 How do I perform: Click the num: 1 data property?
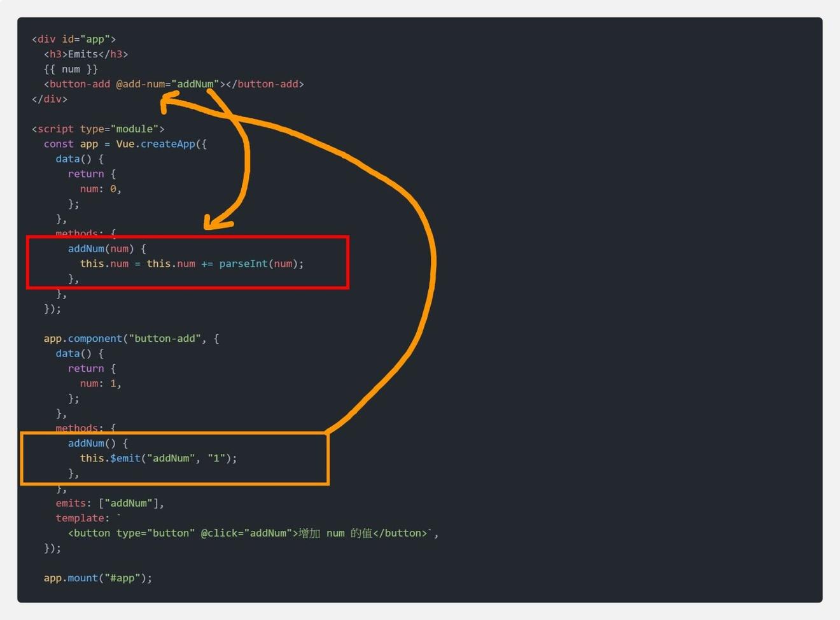pyautogui.click(x=100, y=383)
